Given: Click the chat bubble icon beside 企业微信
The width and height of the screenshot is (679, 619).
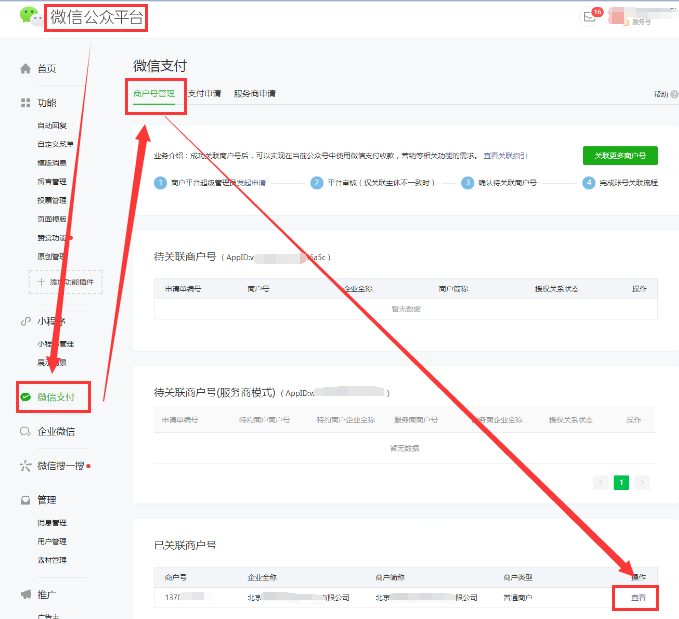Looking at the screenshot, I should click(26, 431).
